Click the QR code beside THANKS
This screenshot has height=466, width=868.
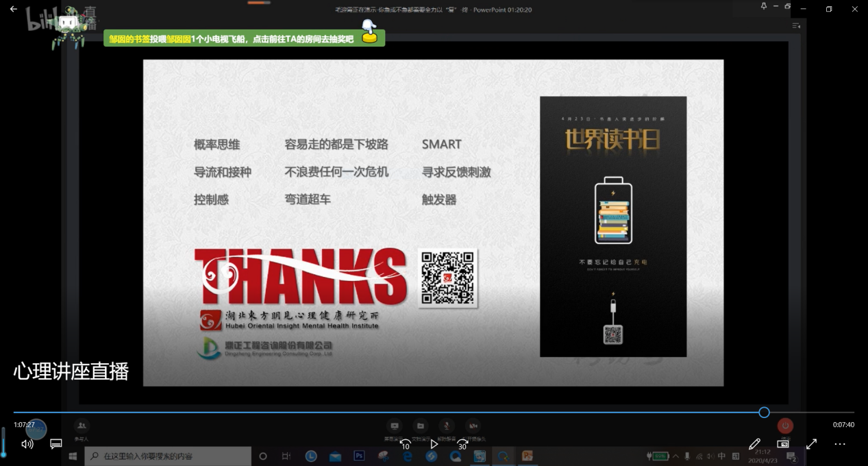point(447,278)
